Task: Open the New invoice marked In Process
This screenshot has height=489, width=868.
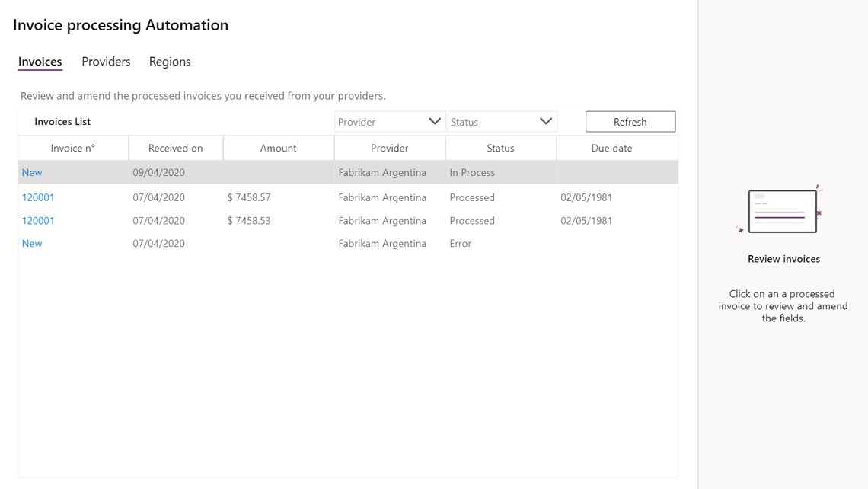Action: pyautogui.click(x=32, y=173)
